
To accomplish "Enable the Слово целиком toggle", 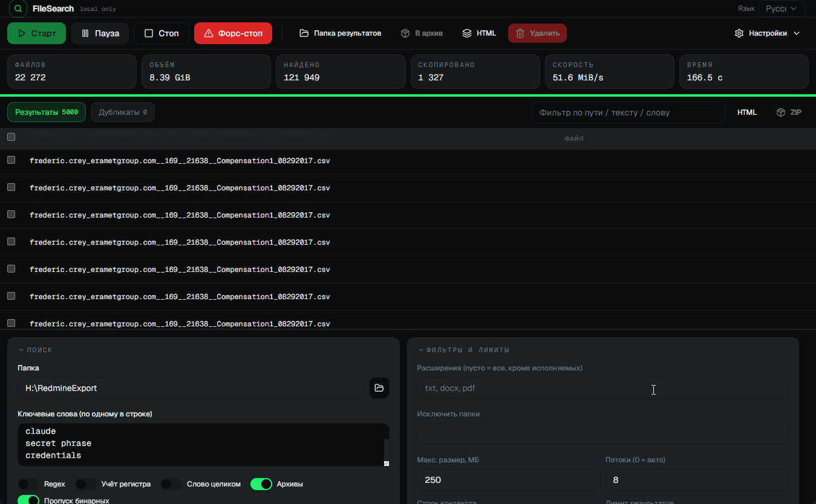I will (x=171, y=484).
